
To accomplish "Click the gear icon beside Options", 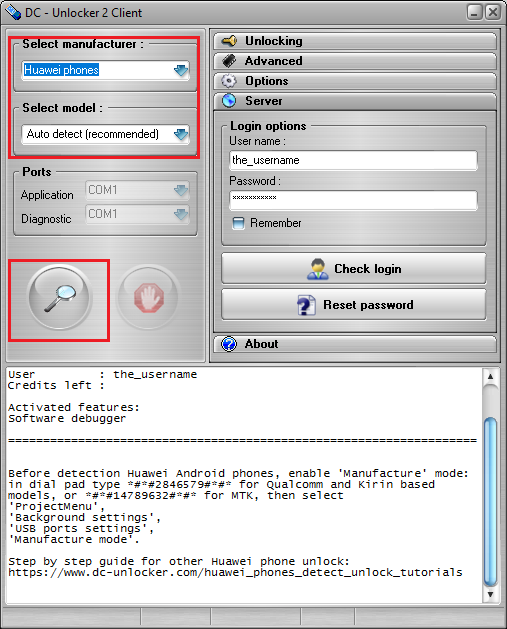I will click(x=229, y=81).
